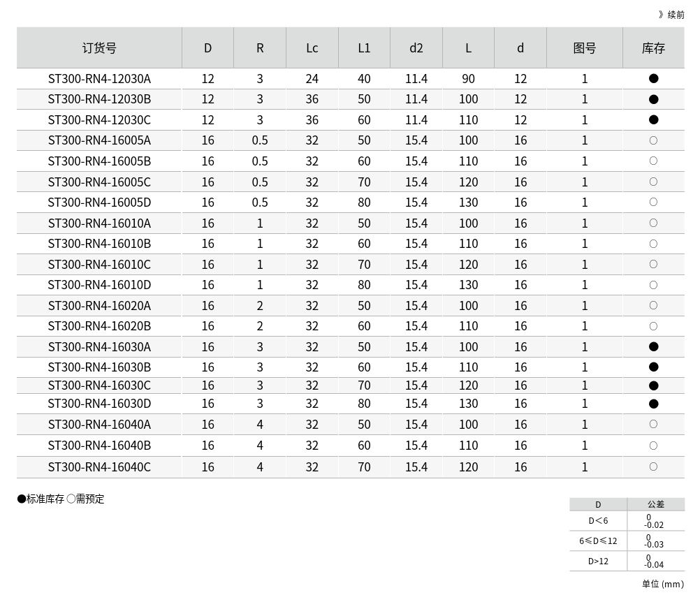Image resolution: width=700 pixels, height=595 pixels.
Task: Click the empty stock circle for ST300-RN4-16005A
Action: pos(653,140)
